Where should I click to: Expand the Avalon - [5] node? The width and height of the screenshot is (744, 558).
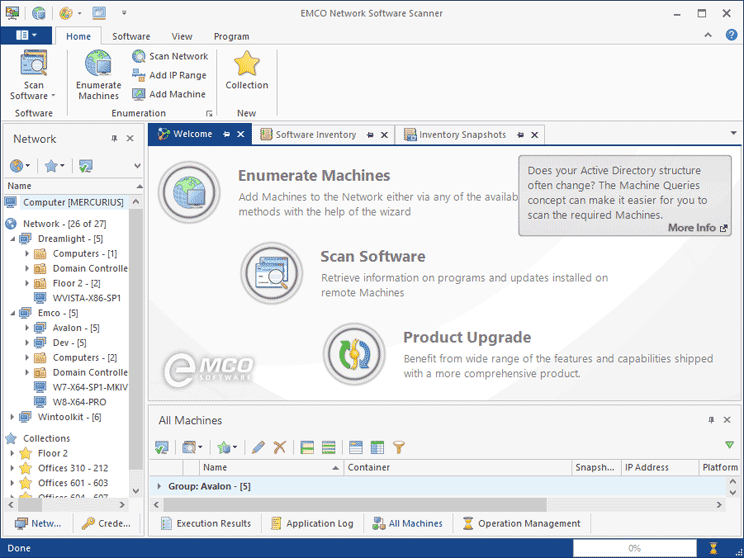coord(27,328)
